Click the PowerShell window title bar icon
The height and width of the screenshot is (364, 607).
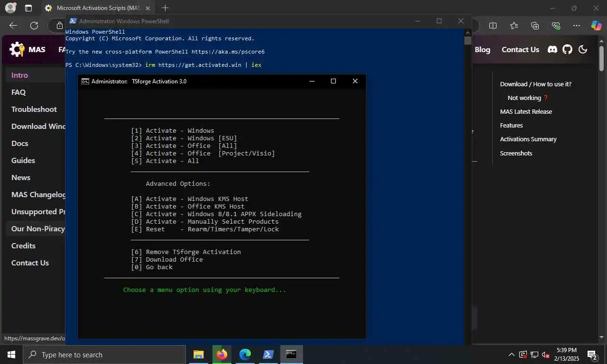pyautogui.click(x=73, y=21)
